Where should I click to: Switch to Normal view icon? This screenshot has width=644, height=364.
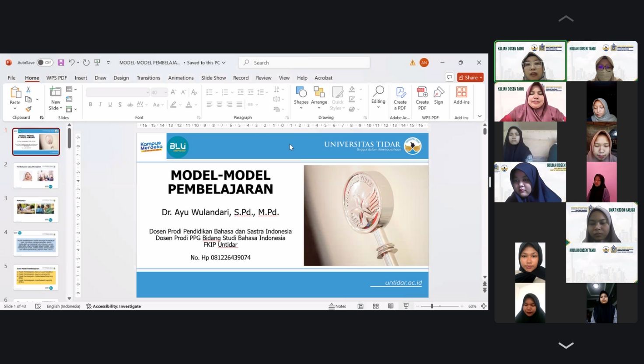pyautogui.click(x=360, y=306)
